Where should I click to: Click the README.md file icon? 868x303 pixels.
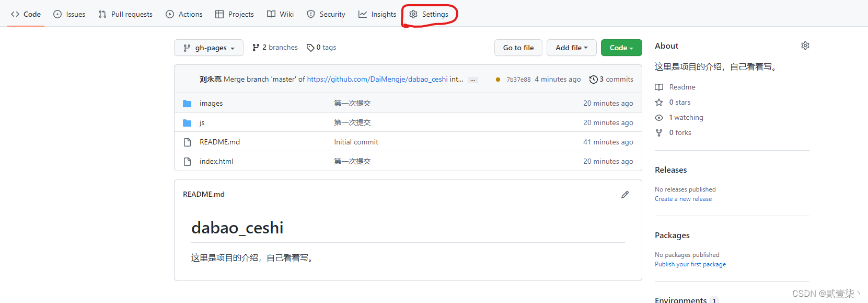[187, 142]
